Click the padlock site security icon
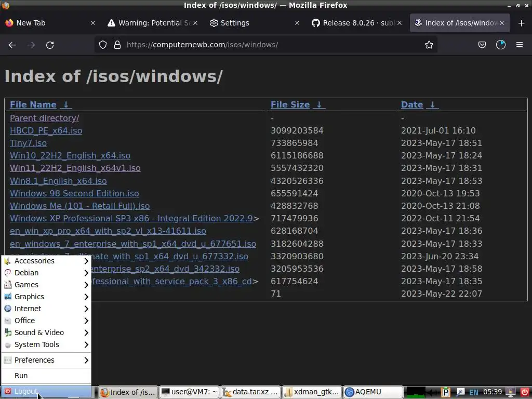 (x=117, y=45)
